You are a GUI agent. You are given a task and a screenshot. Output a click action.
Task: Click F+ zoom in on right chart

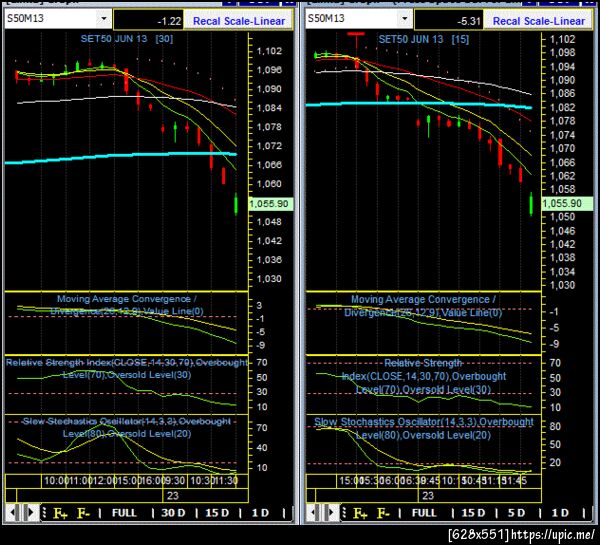click(x=360, y=513)
